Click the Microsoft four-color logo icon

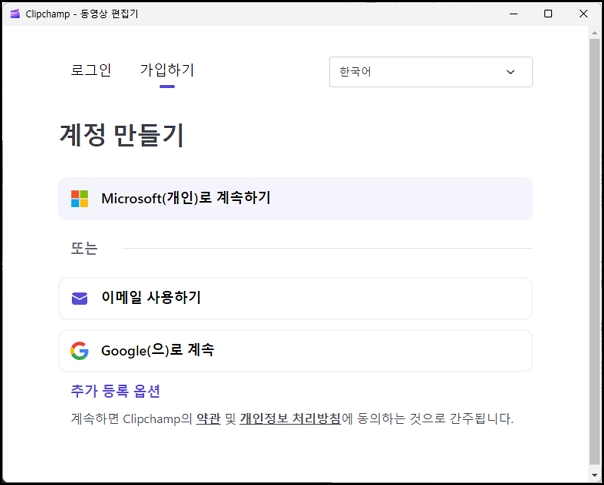click(x=80, y=199)
